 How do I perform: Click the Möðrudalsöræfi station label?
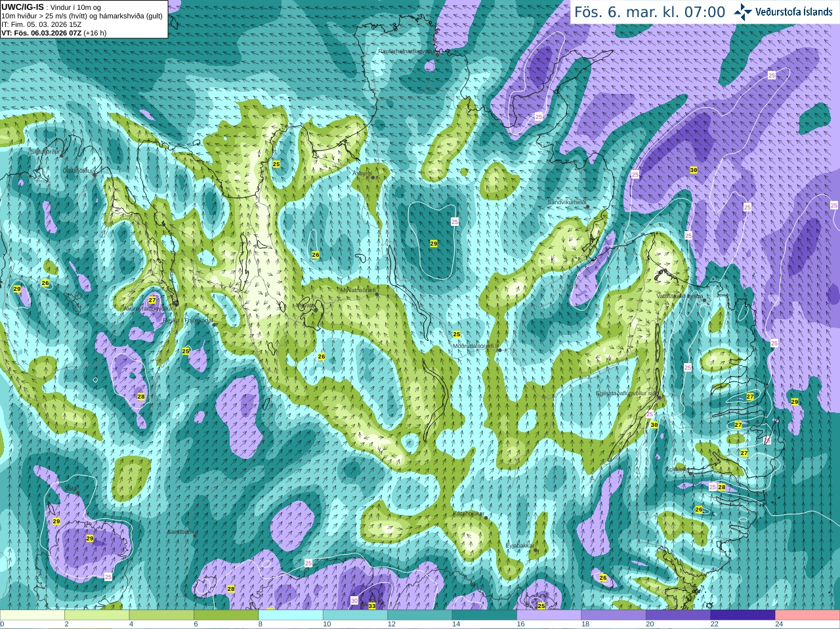coord(476,346)
